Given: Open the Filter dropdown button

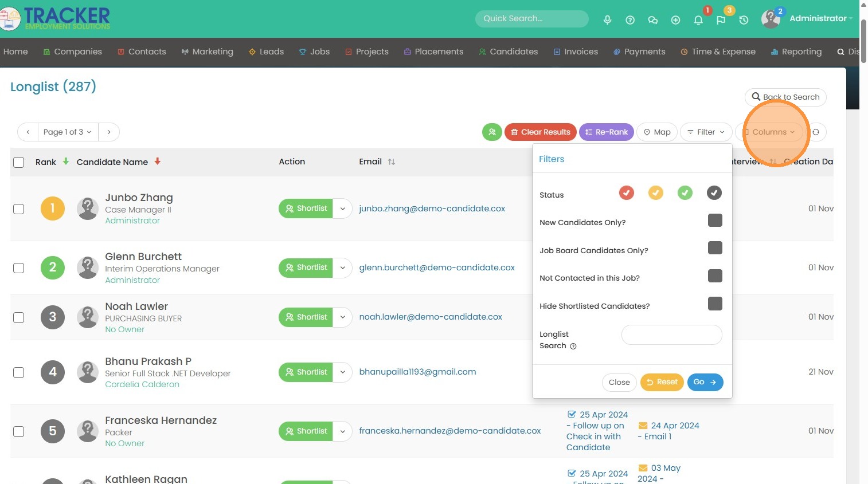Looking at the screenshot, I should (706, 132).
